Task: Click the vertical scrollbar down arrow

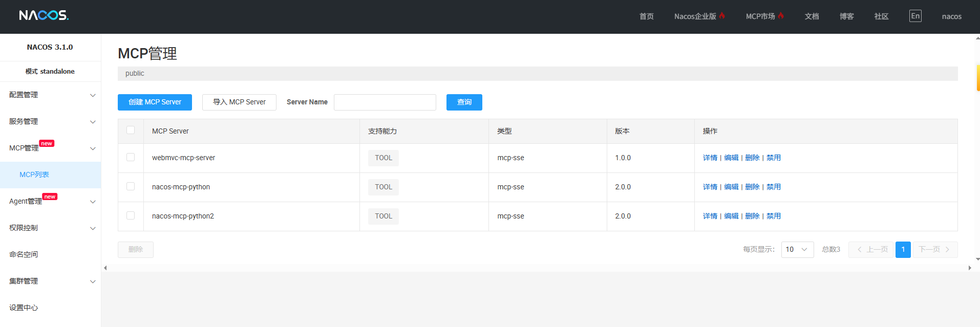Action: tap(977, 259)
